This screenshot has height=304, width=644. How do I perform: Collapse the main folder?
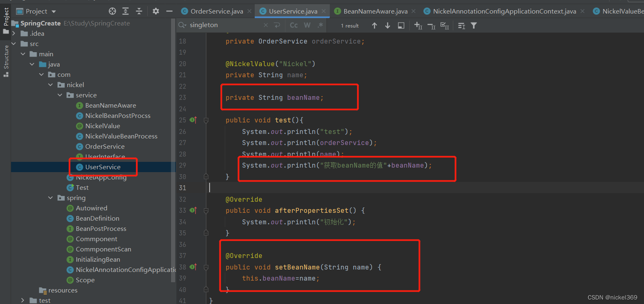pos(23,54)
